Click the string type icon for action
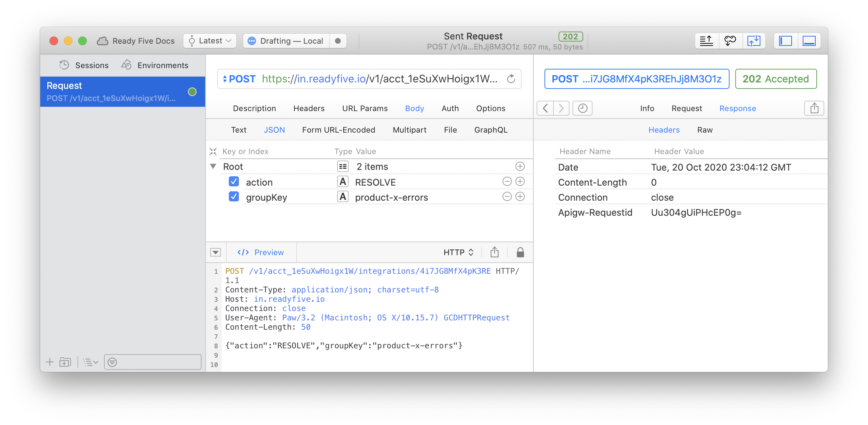Viewport: 868px width, 425px height. click(x=343, y=182)
